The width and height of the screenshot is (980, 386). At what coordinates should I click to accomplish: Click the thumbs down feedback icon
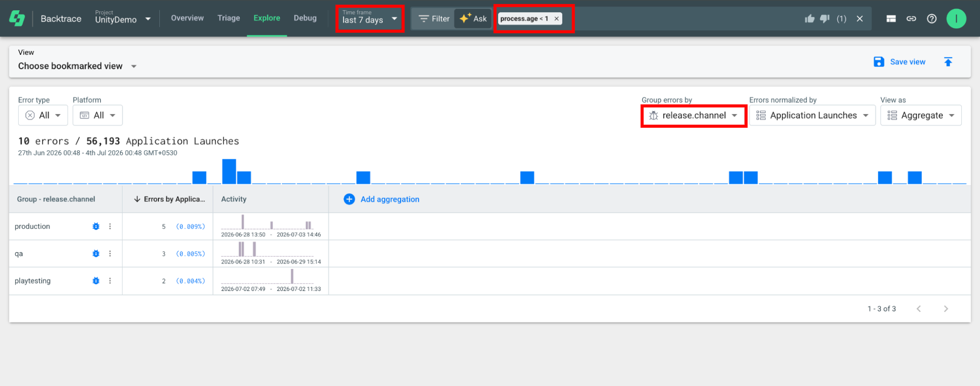pyautogui.click(x=825, y=19)
